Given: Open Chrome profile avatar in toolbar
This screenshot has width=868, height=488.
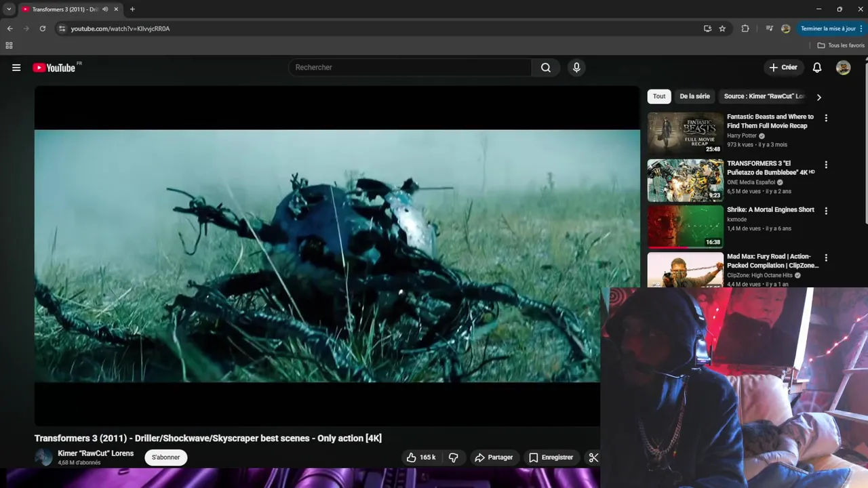Looking at the screenshot, I should [785, 28].
